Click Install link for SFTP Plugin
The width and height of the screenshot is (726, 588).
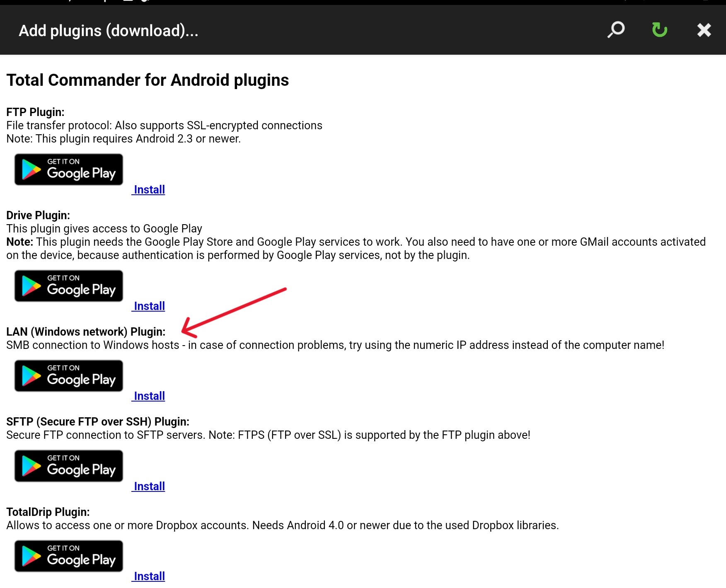(x=149, y=486)
